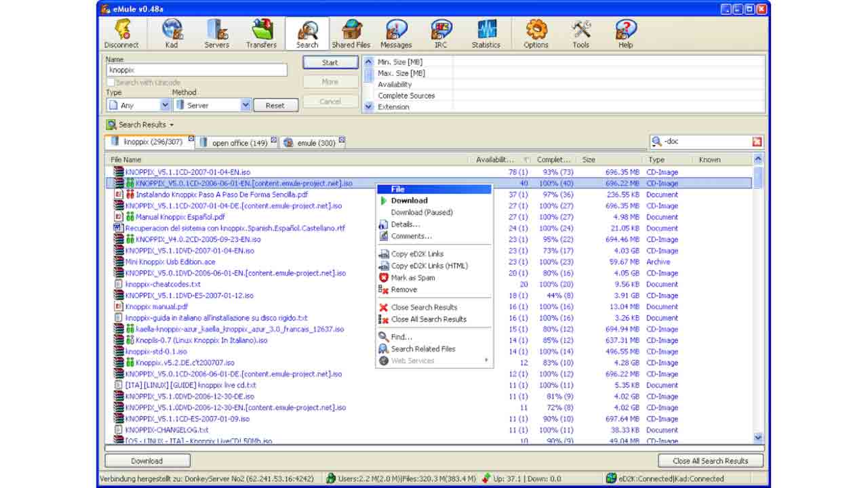Enable the Search with Unicode checkbox
Screen dimensions: 868x488
tap(111, 81)
